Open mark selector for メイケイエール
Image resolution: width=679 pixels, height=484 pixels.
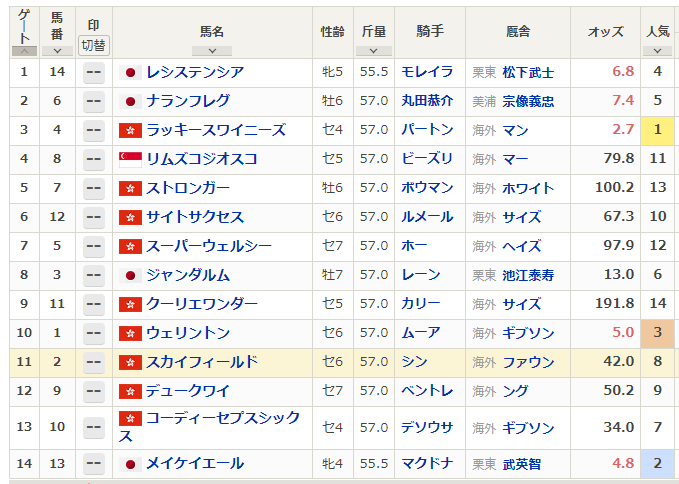click(x=94, y=464)
